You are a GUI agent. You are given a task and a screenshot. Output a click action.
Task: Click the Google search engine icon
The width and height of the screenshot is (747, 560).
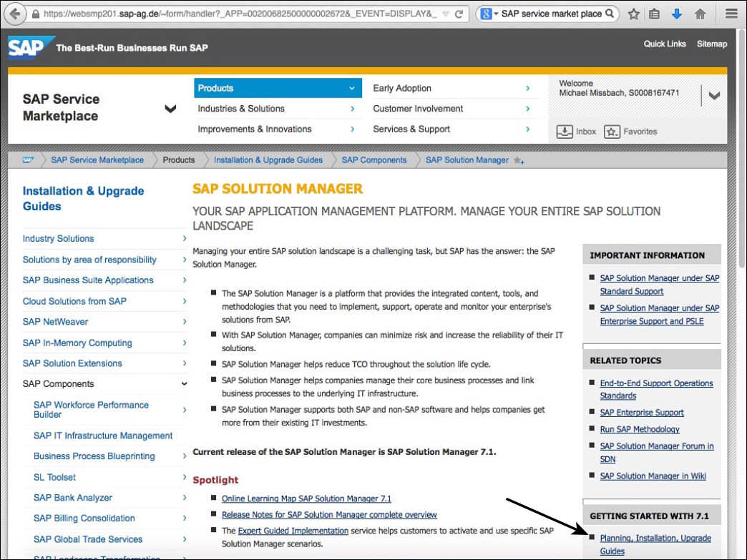tap(486, 14)
